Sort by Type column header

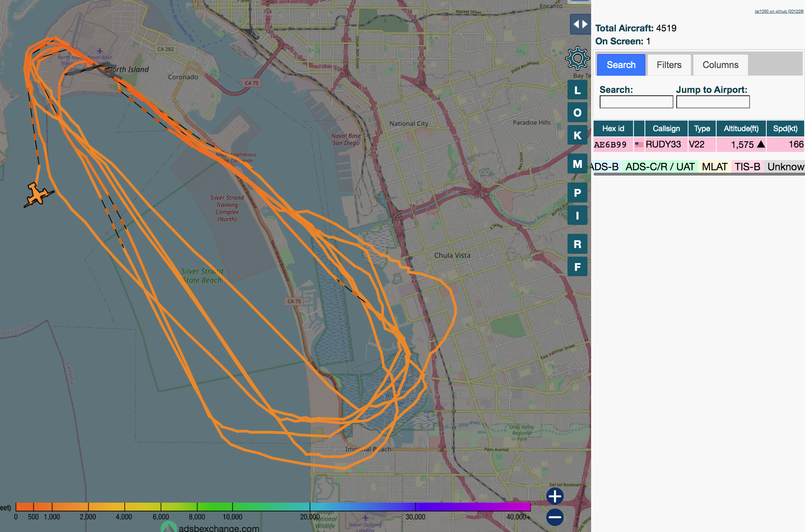point(702,129)
